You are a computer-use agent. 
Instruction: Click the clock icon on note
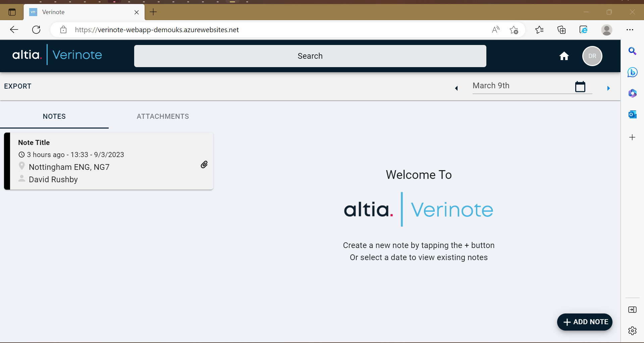[x=21, y=155]
